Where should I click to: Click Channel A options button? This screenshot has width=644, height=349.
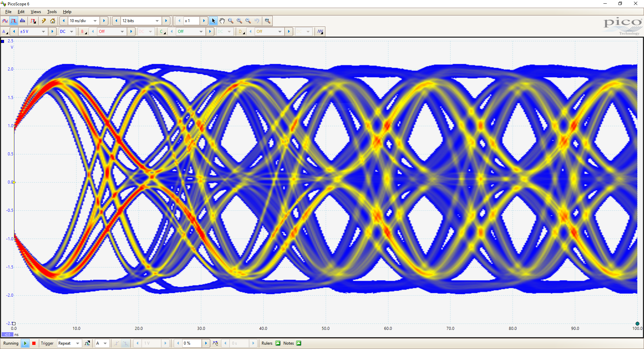(5, 32)
